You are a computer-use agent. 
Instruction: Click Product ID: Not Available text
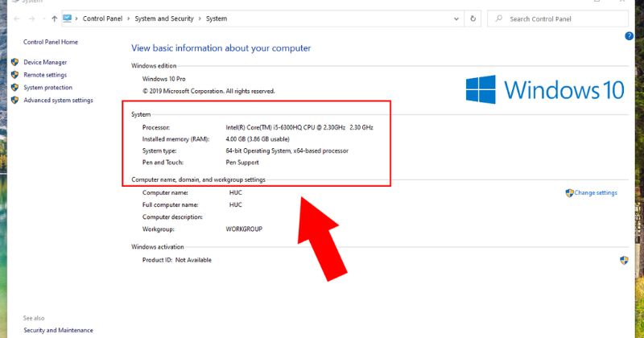coord(177,260)
